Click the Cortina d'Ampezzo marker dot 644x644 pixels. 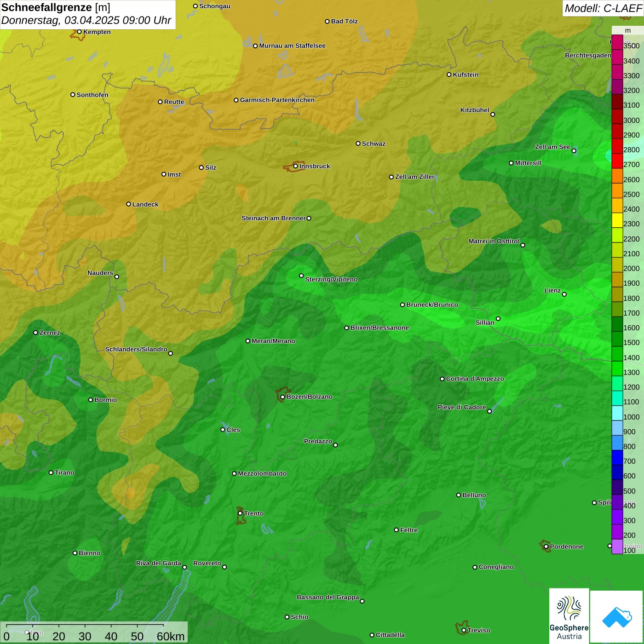[x=443, y=379]
